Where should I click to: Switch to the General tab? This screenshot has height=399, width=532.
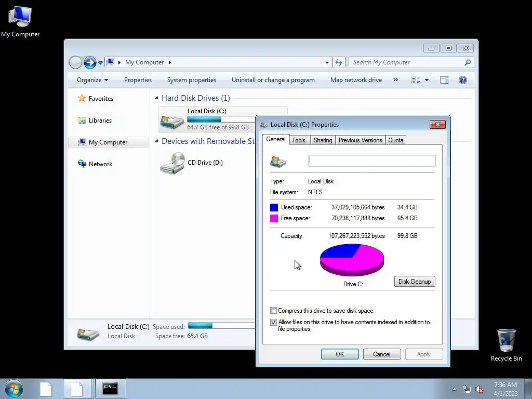[275, 139]
